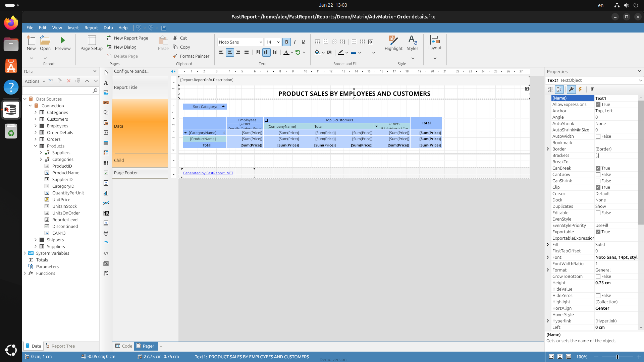Screen dimensions: 644x362
Task: Click the Generated by FastReport .NET link
Action: click(x=208, y=173)
